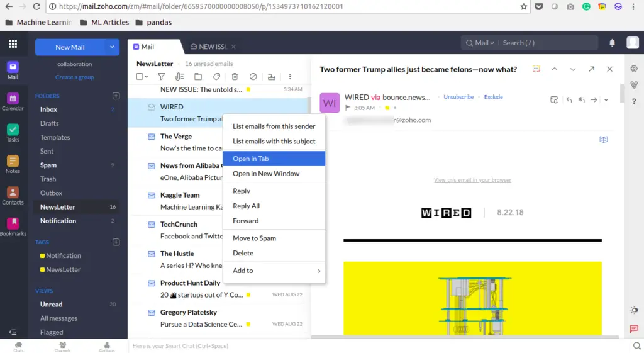Click the delete trash icon in toolbar
Viewport: 644px width, 353px height.
(x=235, y=76)
